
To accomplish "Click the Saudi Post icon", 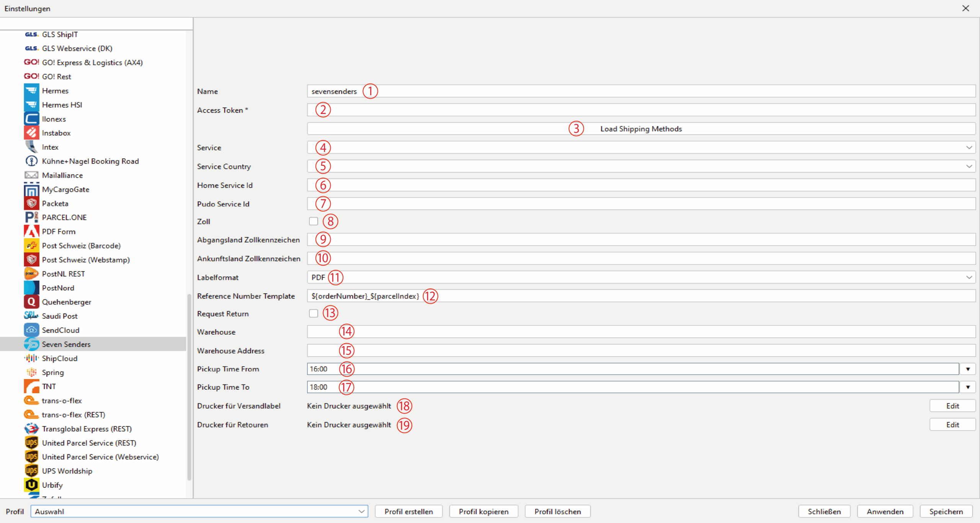I will (31, 316).
